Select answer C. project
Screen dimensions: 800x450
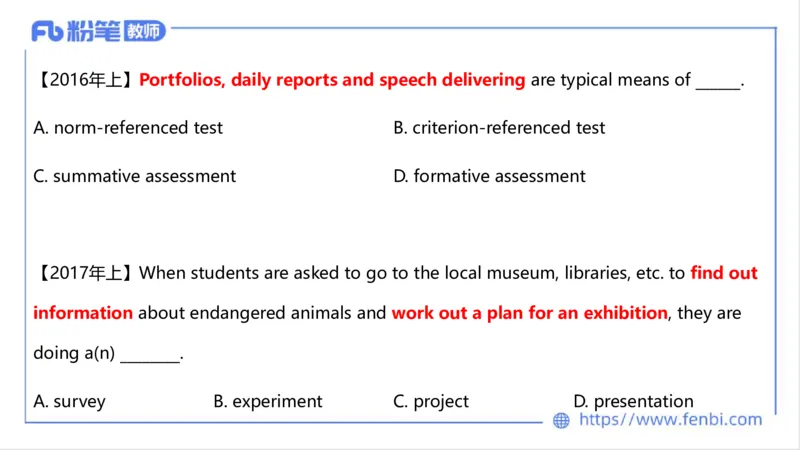tap(431, 401)
